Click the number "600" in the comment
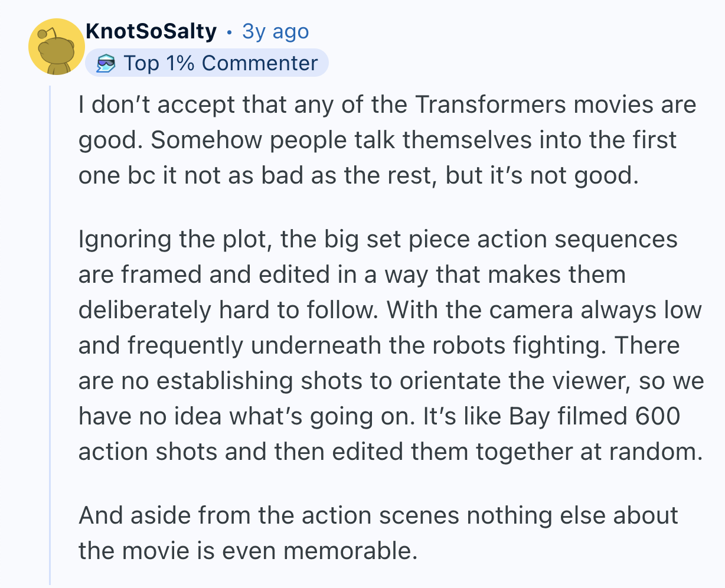 (x=658, y=416)
